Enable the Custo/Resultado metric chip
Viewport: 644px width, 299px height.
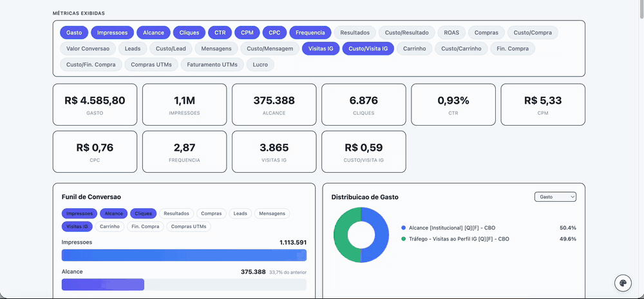click(x=406, y=32)
